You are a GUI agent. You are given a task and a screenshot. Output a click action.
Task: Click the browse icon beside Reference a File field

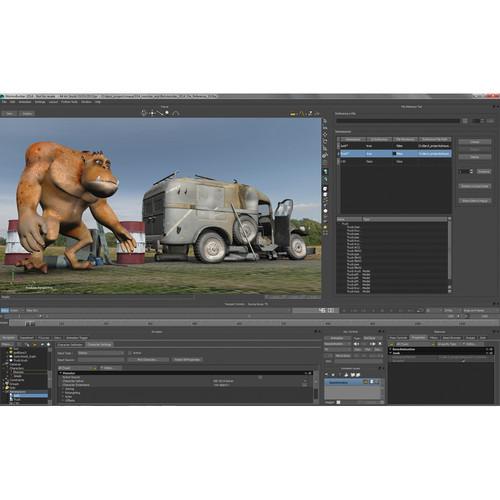pyautogui.click(x=465, y=121)
